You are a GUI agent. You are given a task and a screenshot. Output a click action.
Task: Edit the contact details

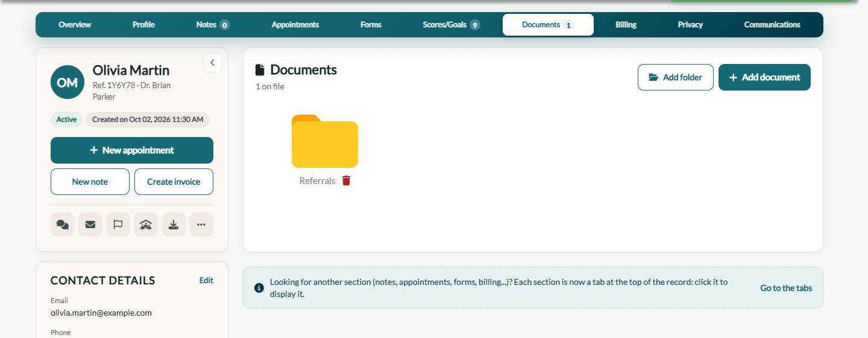206,280
